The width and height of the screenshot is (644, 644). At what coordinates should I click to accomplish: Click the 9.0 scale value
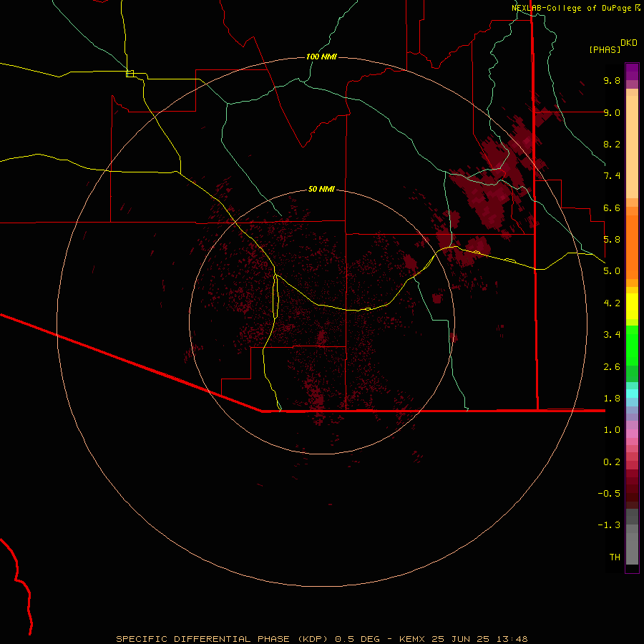(x=612, y=112)
